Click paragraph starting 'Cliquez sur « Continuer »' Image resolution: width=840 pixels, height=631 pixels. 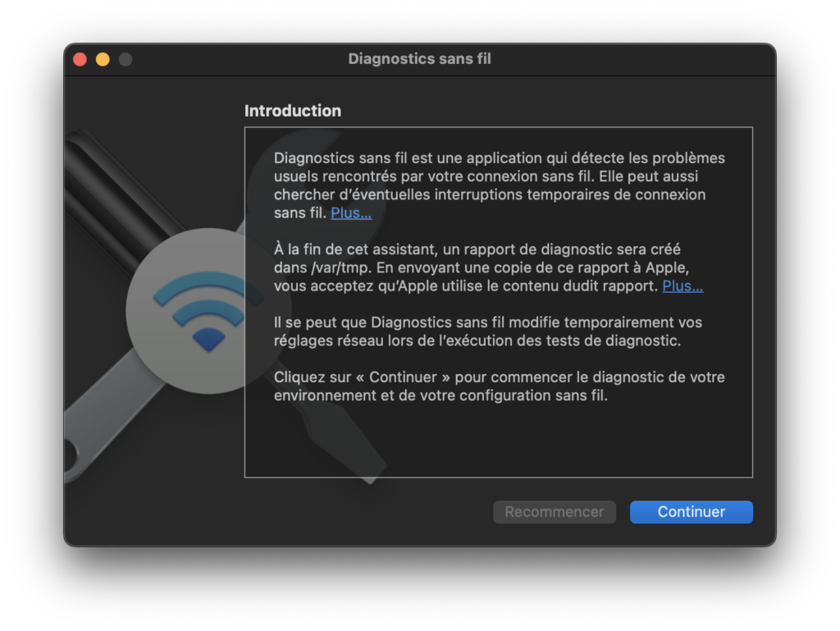coord(500,386)
